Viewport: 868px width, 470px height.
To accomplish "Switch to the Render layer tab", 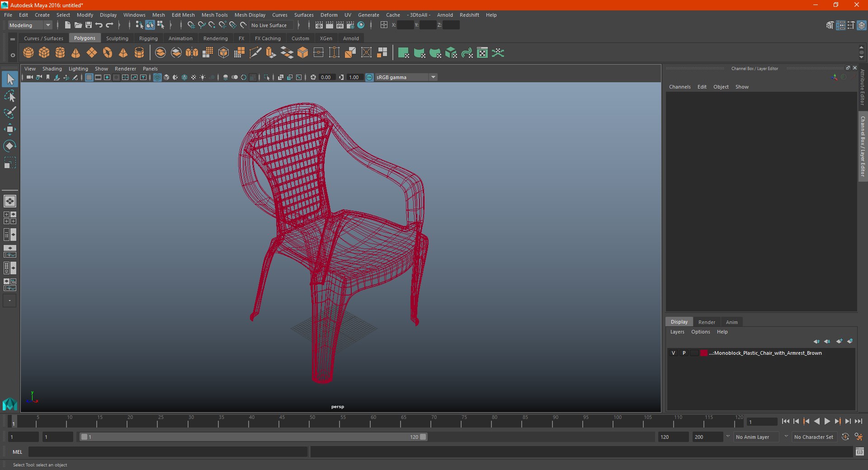I will [707, 322].
